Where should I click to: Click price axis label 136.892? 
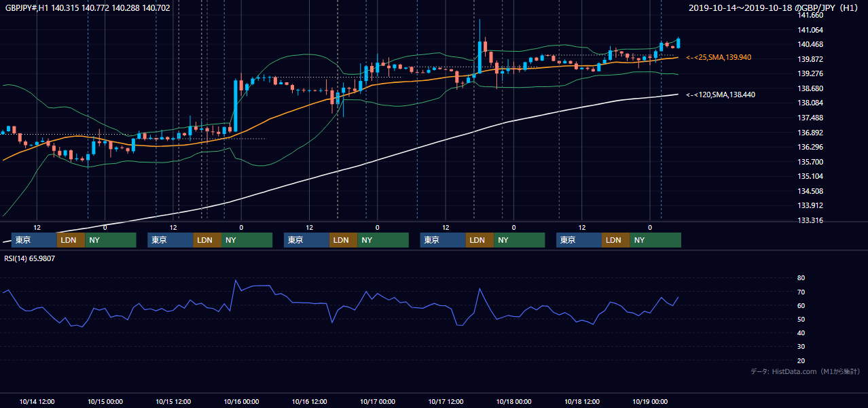point(810,133)
